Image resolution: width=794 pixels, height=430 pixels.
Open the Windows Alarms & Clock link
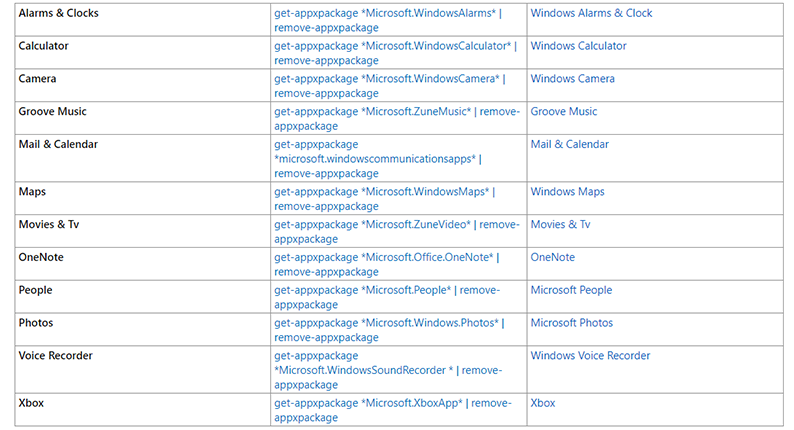pos(591,14)
